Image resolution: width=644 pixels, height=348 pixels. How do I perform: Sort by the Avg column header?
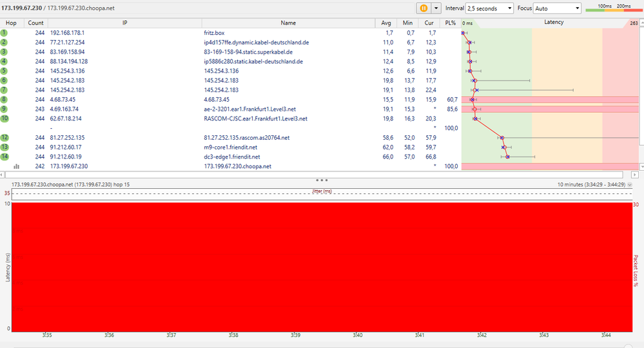pos(386,23)
